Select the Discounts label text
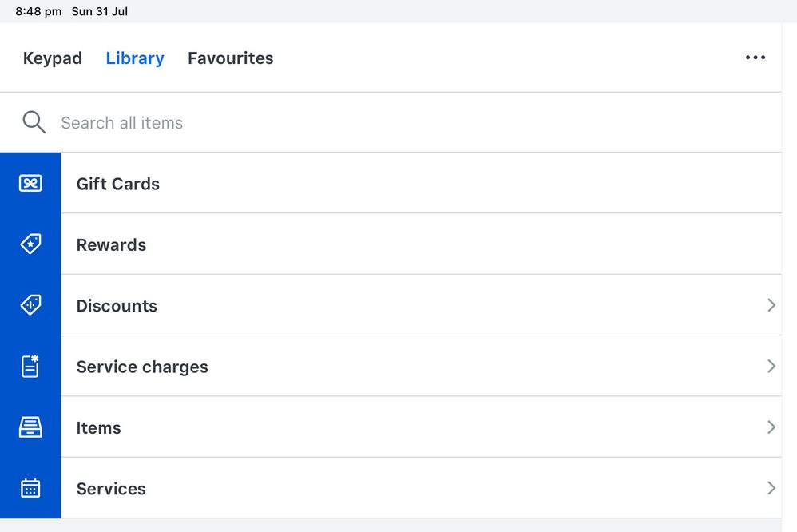This screenshot has width=797, height=532. pyautogui.click(x=117, y=306)
